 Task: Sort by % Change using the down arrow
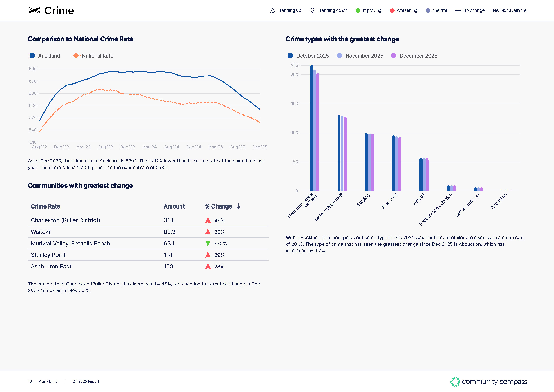(x=238, y=206)
